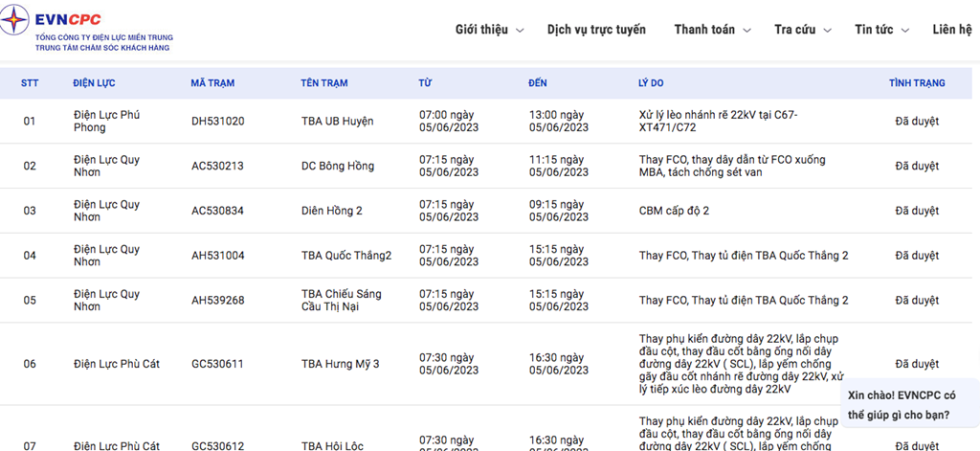
Task: Expand the Giới thiệu menu chevron
Action: (x=520, y=30)
